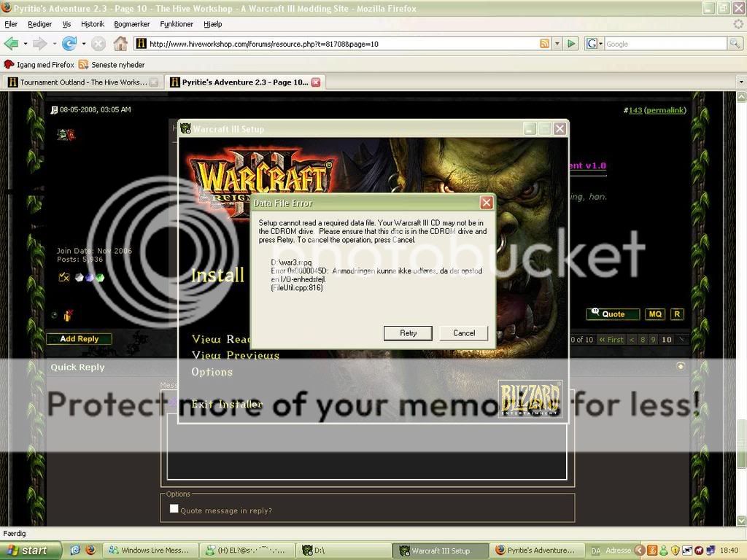
Task: Click the Blizzard Entertainment logo in the installer
Action: click(x=530, y=399)
